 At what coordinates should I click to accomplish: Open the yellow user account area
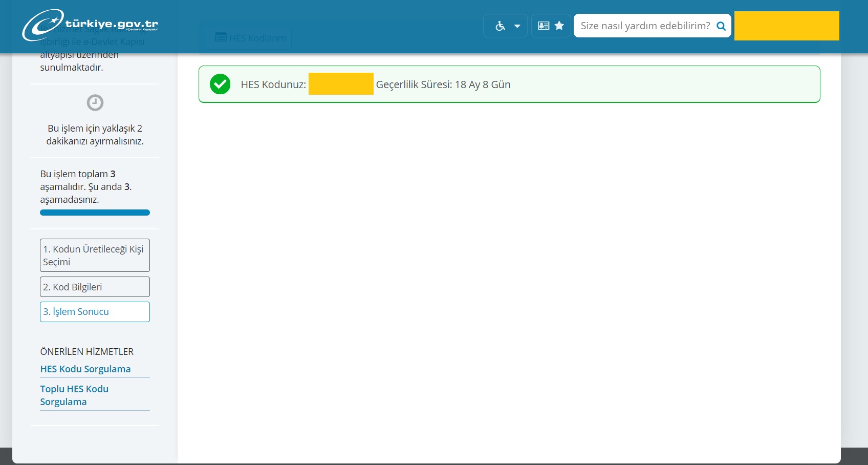786,26
